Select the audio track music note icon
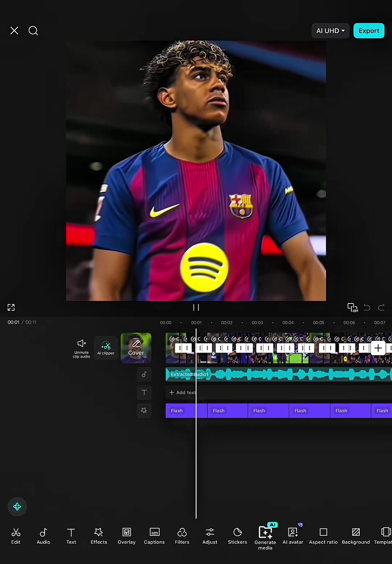Screen dimensions: 392x564 click(x=144, y=374)
